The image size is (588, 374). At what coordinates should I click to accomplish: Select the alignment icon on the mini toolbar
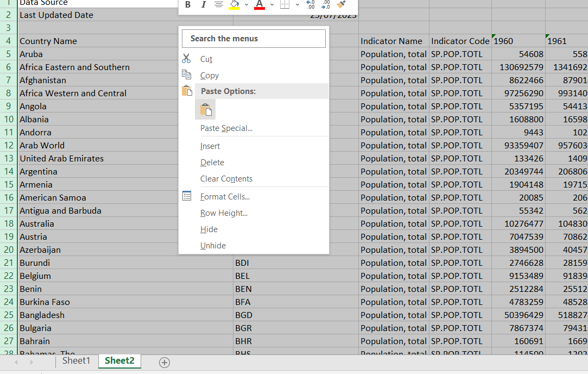(218, 5)
